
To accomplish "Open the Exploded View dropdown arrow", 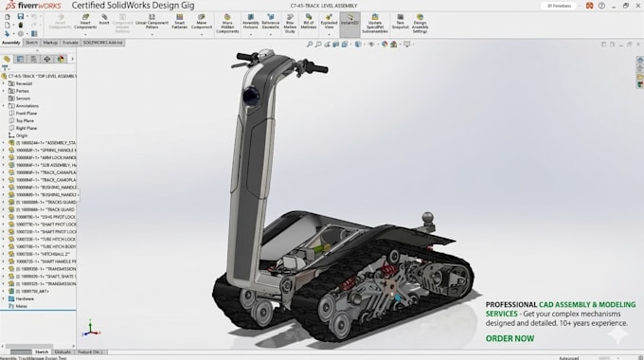I will 329,34.
